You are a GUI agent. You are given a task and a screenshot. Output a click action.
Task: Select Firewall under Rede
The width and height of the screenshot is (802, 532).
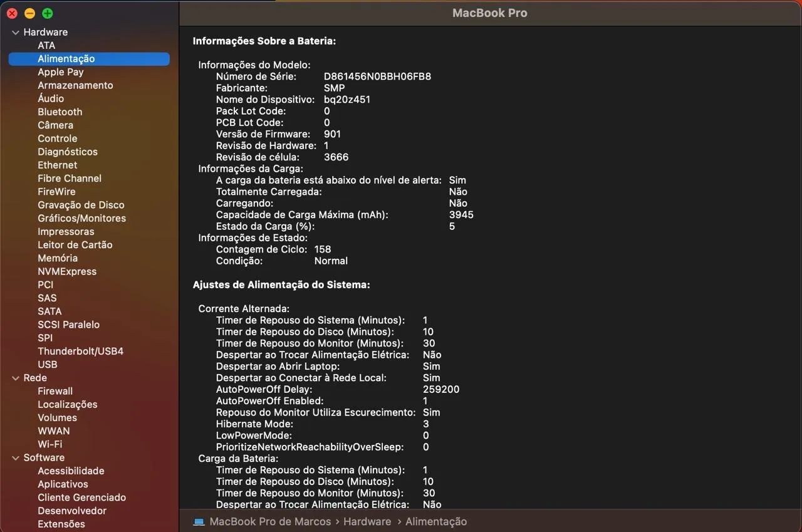coord(55,391)
